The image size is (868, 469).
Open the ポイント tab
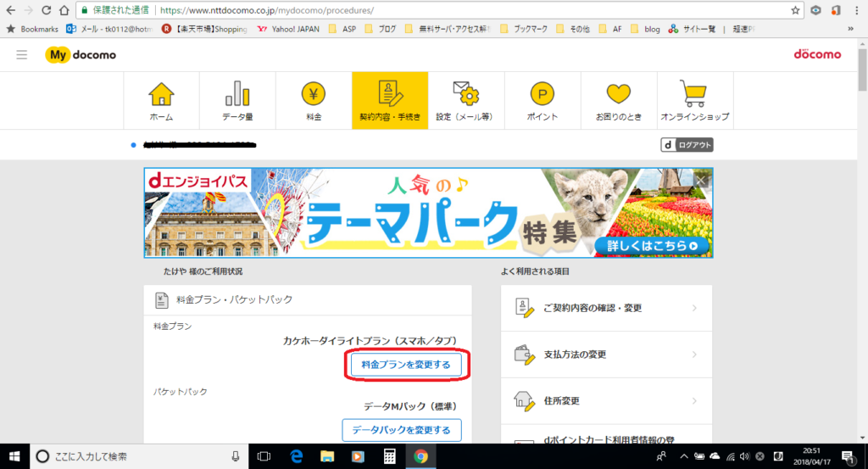point(542,101)
